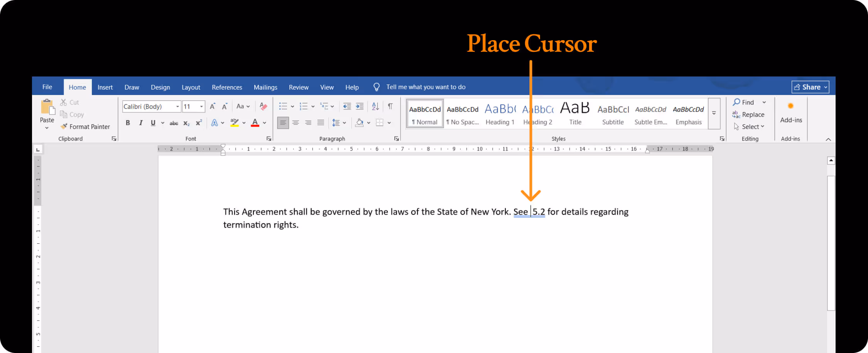Image resolution: width=868 pixels, height=353 pixels.
Task: Apply the red font color
Action: 255,123
